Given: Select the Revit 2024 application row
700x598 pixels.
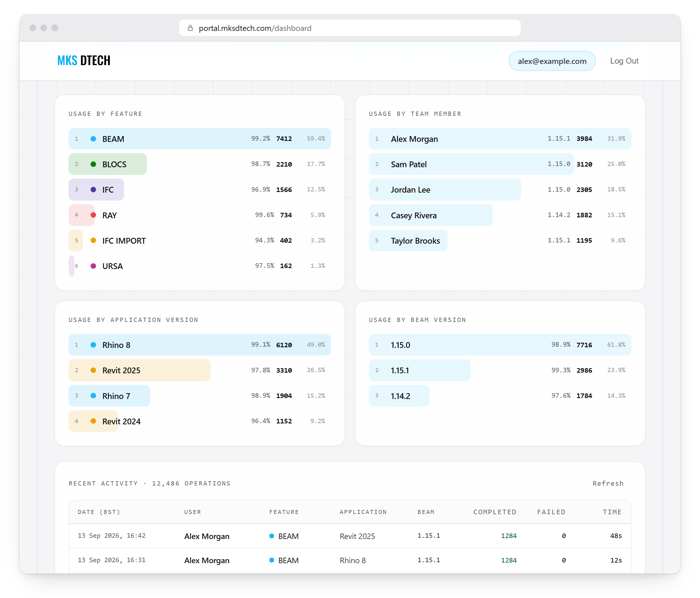Looking at the screenshot, I should click(x=200, y=421).
